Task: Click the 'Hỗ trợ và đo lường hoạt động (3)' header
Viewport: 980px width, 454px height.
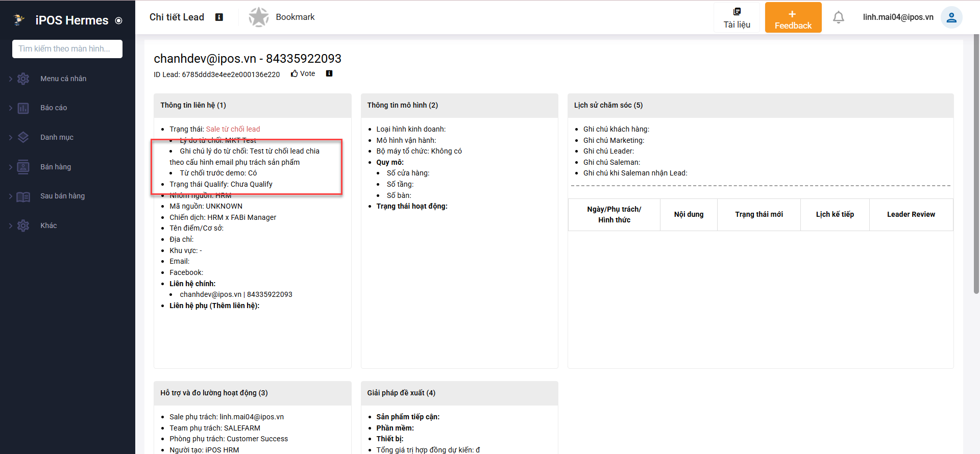Action: pos(253,393)
